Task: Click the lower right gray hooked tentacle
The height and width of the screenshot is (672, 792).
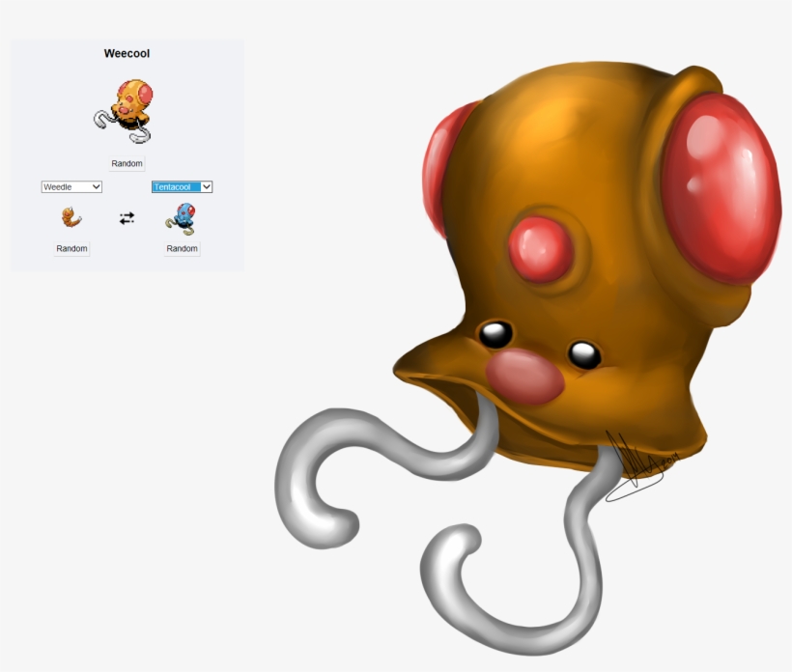Action: point(502,579)
